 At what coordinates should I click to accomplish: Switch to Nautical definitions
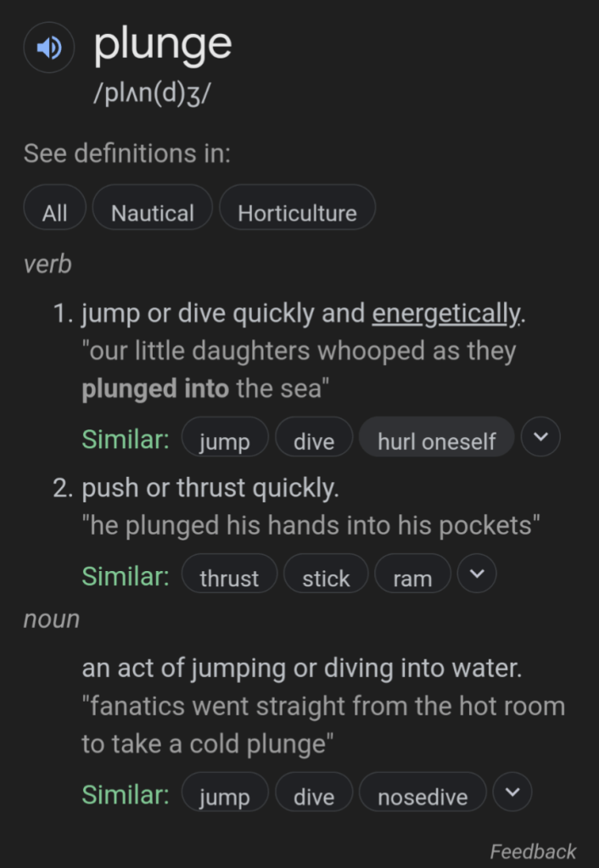click(x=153, y=213)
